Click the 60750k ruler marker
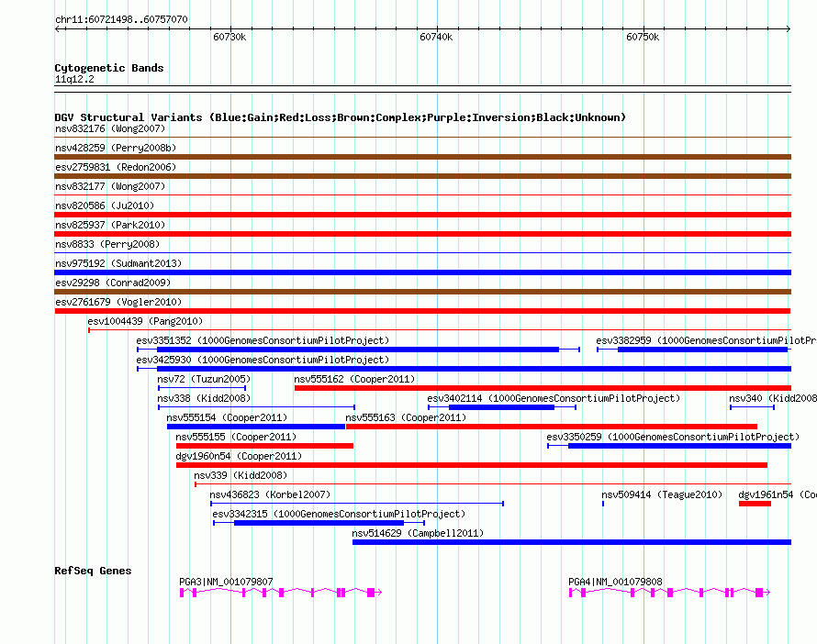The height and width of the screenshot is (644, 817). pyautogui.click(x=643, y=37)
